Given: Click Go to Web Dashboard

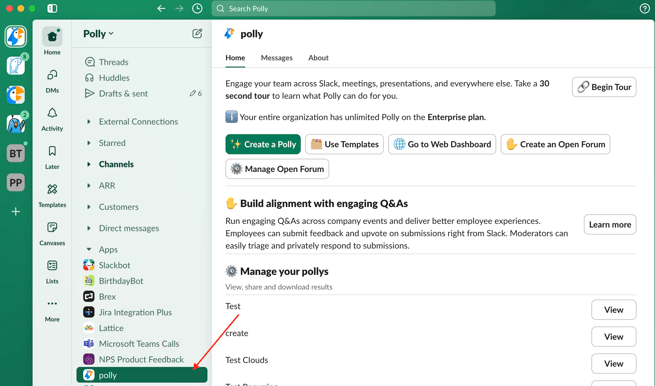Looking at the screenshot, I should click(x=442, y=144).
